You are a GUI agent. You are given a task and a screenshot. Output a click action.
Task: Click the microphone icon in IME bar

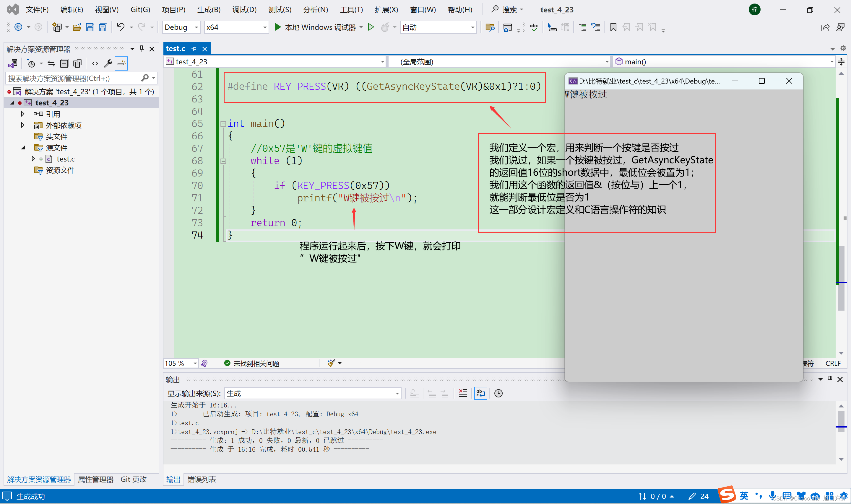tap(772, 495)
